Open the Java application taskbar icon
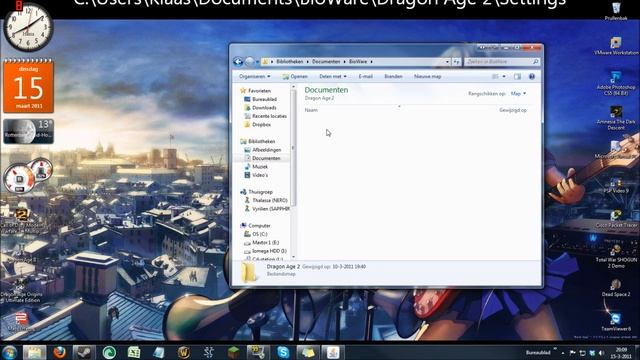 coord(333,352)
